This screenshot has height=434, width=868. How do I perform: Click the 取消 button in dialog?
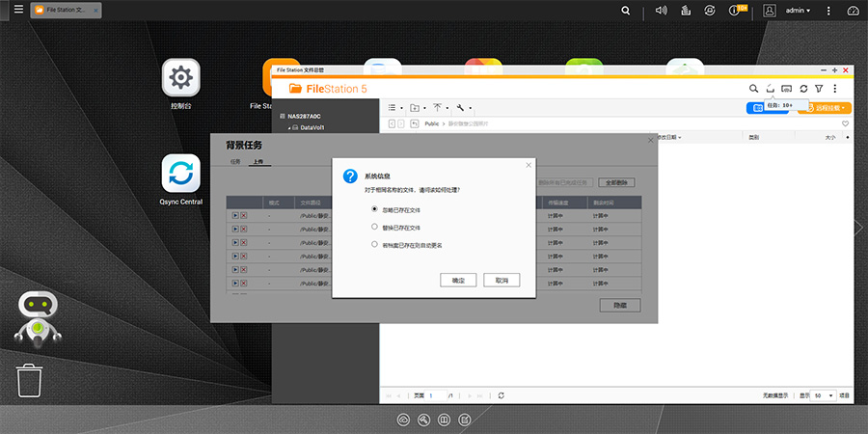pos(502,280)
